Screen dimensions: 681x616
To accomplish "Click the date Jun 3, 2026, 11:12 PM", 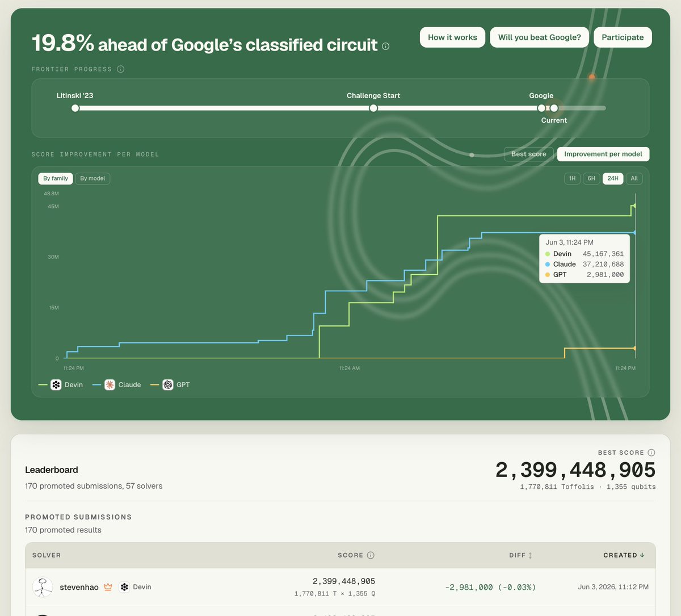I will [x=613, y=587].
